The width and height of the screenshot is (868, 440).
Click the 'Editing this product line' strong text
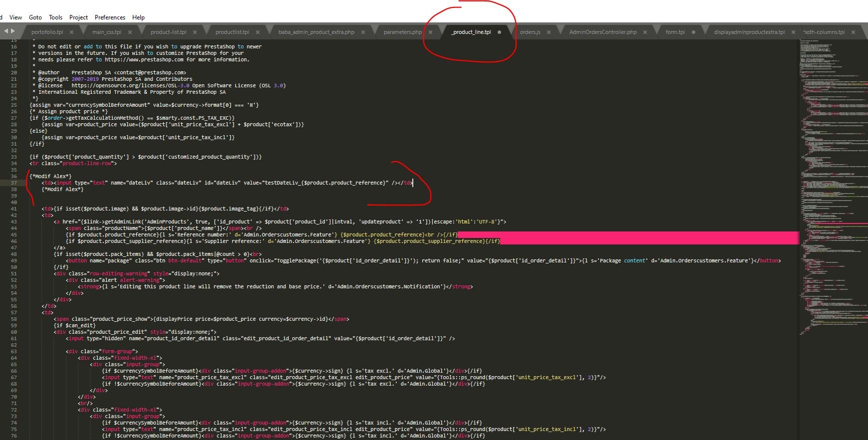pos(275,286)
